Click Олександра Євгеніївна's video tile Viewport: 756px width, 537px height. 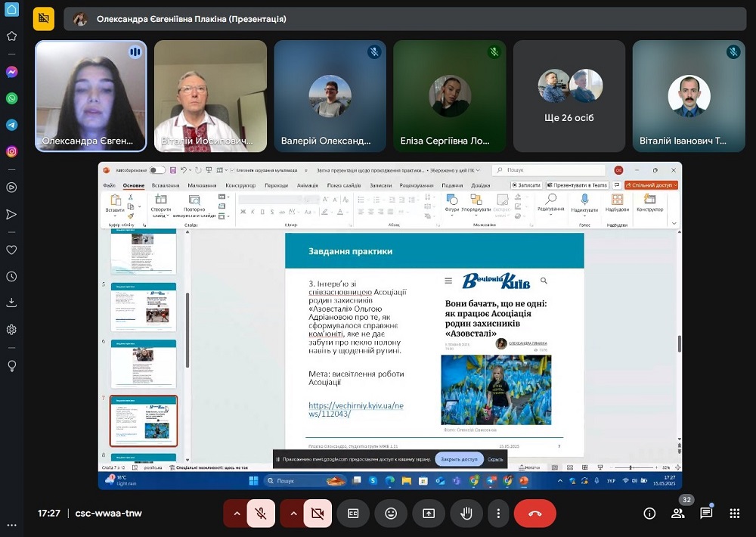[x=91, y=96]
